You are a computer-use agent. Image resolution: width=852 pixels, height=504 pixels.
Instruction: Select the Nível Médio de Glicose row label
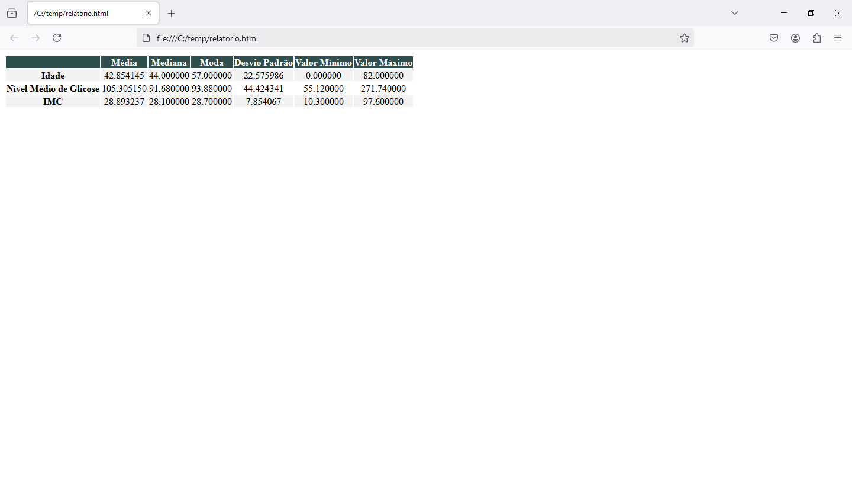click(x=53, y=89)
